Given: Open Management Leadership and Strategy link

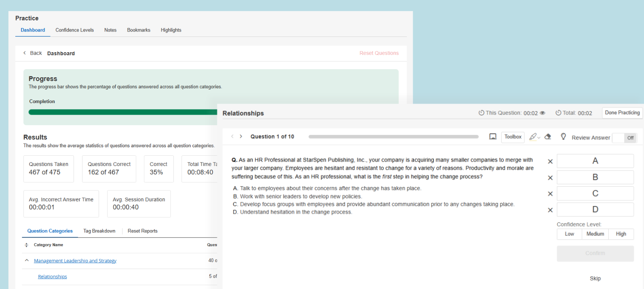Looking at the screenshot, I should [75, 261].
